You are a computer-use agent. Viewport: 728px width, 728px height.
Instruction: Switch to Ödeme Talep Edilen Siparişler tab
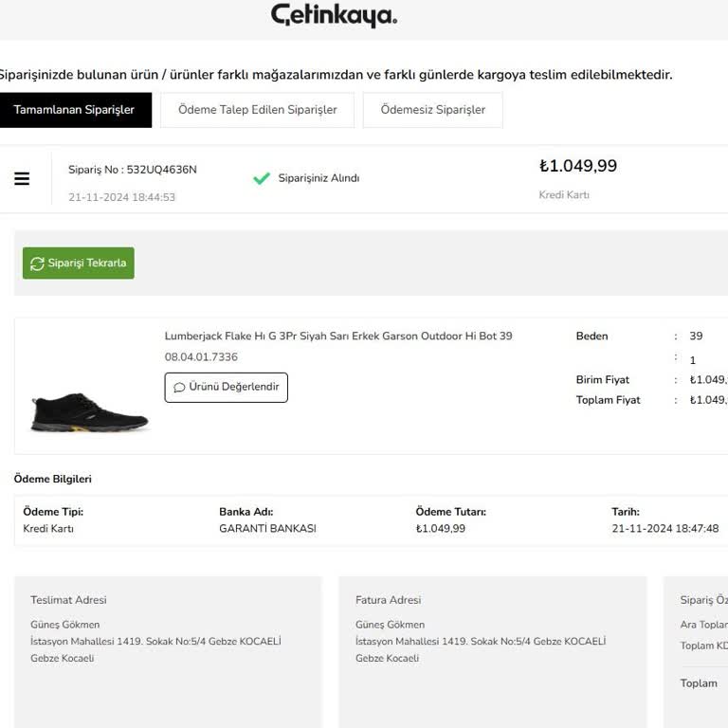coord(257,110)
